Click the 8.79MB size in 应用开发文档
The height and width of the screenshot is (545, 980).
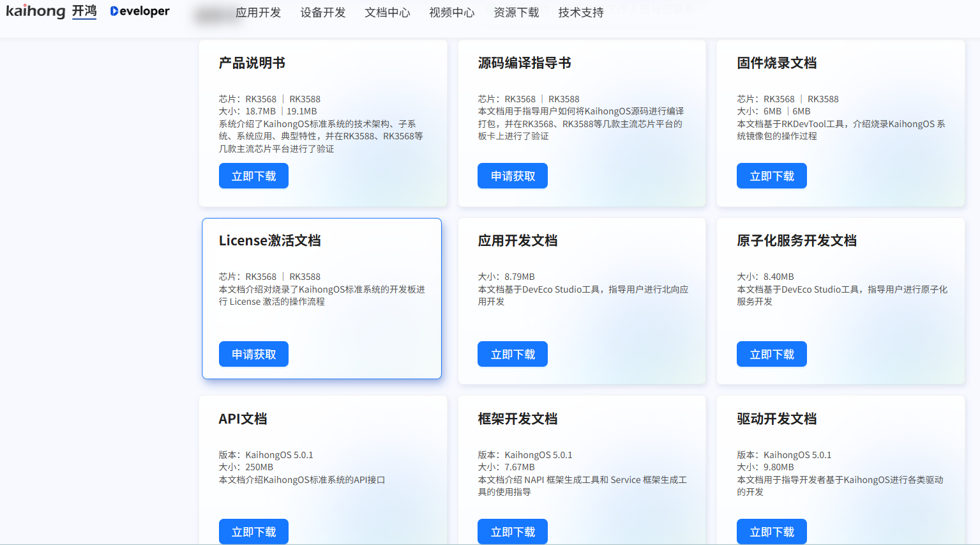(x=520, y=277)
